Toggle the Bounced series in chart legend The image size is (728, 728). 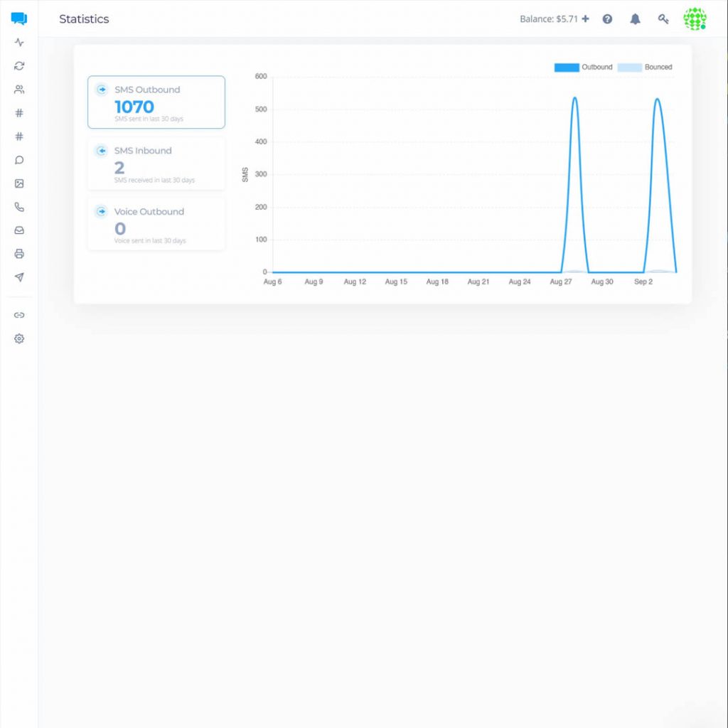coord(644,68)
